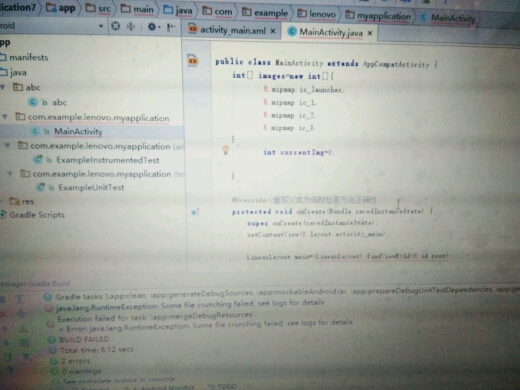This screenshot has width=520, height=390.
Task: Click the test class icon beside ExampleUnitTest
Action: 41,187
